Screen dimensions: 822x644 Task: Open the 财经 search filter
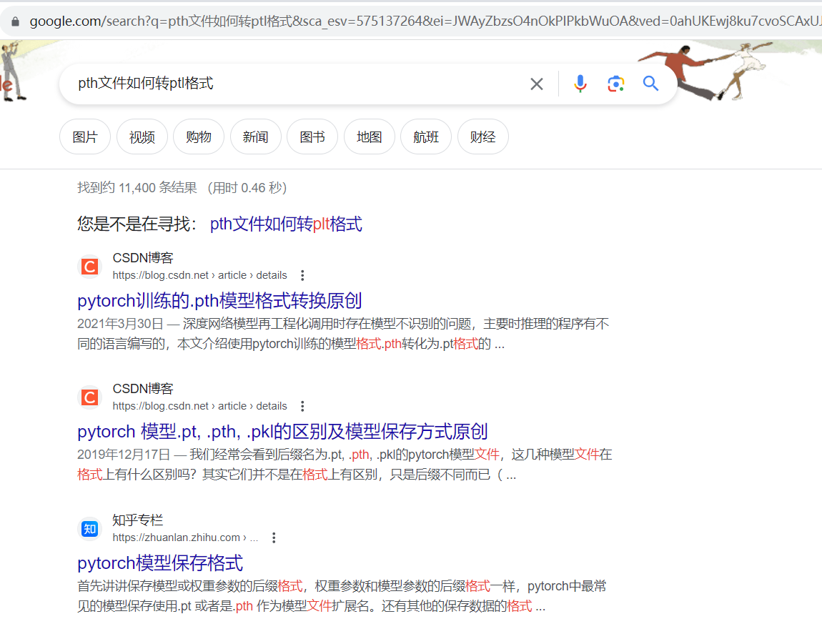pyautogui.click(x=482, y=137)
